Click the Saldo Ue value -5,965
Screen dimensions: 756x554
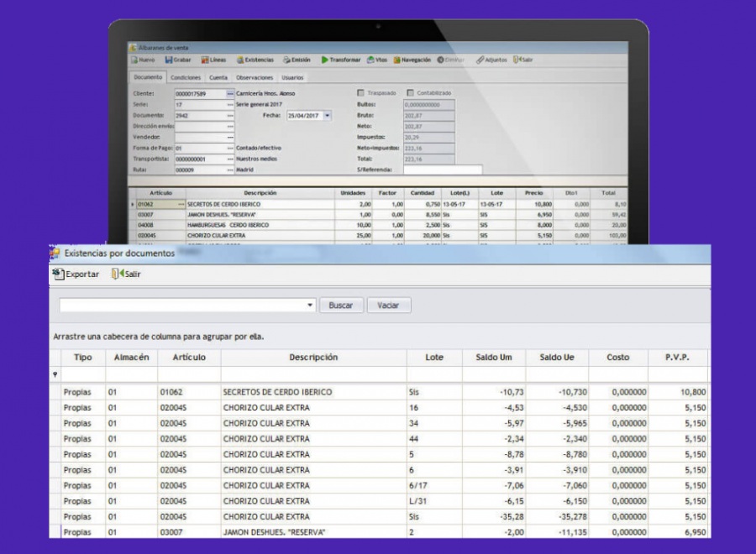(575, 423)
